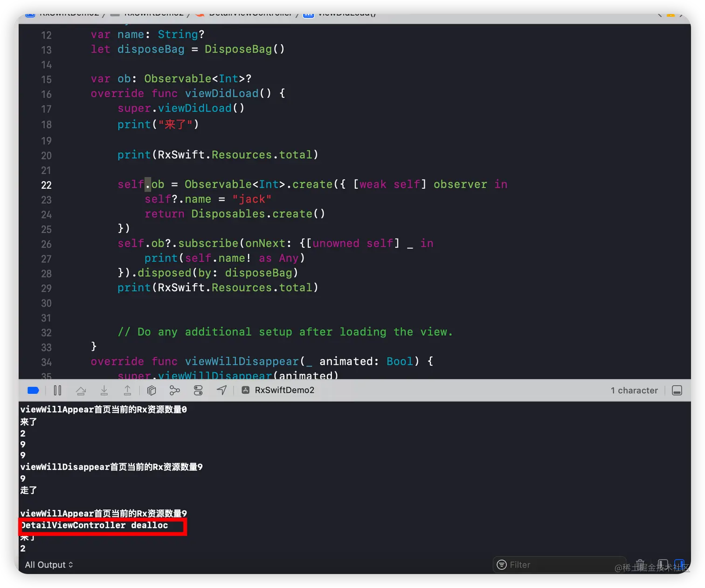This screenshot has width=705, height=588.
Task: Click "String?" type on line 12
Action: 181,34
